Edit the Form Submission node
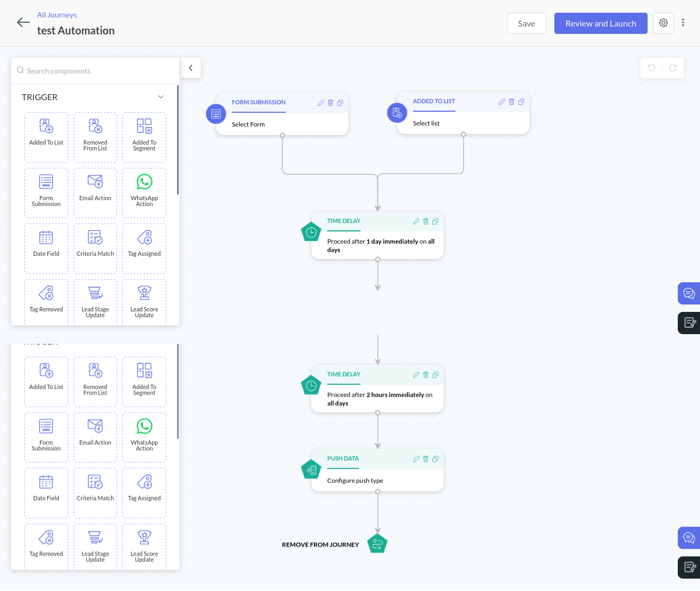Image resolution: width=700 pixels, height=591 pixels. tap(320, 103)
